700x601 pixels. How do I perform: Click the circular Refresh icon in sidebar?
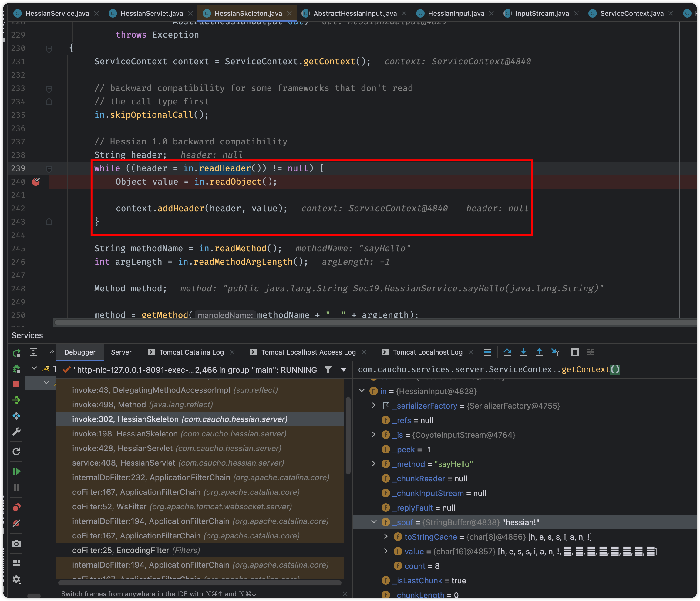[16, 452]
